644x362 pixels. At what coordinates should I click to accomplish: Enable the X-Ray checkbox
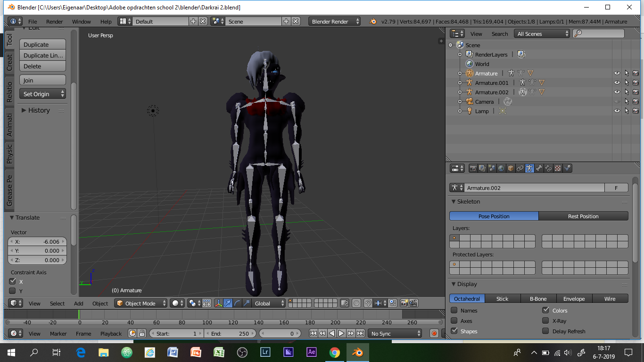(x=545, y=321)
